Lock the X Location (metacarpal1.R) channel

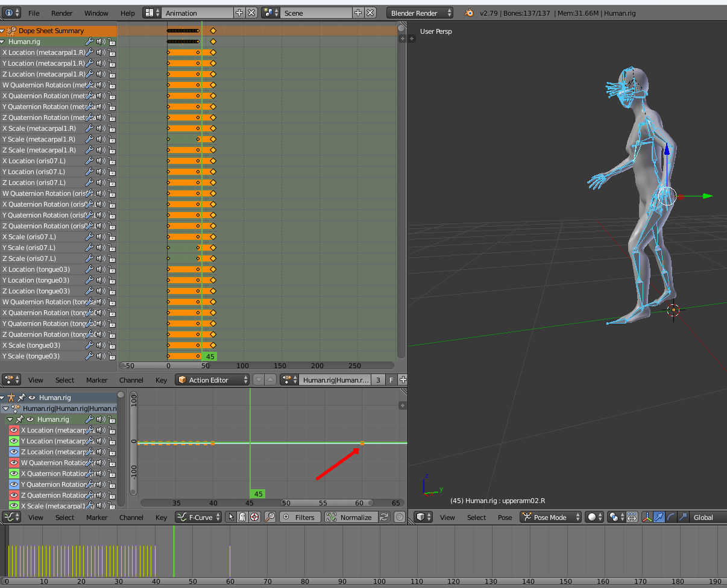click(112, 52)
